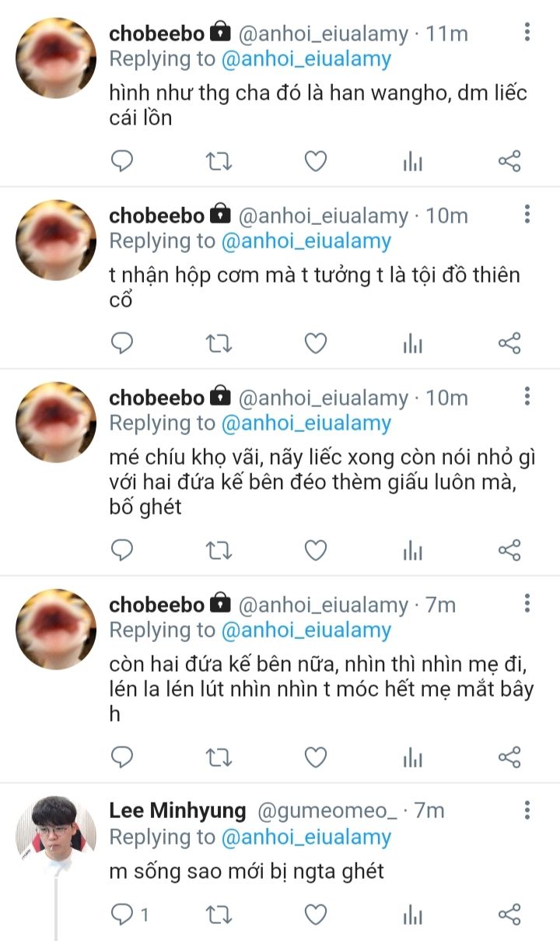Open @anhoi_eiualamy link in first tweet's reply line
The width and height of the screenshot is (560, 941).
point(306,59)
